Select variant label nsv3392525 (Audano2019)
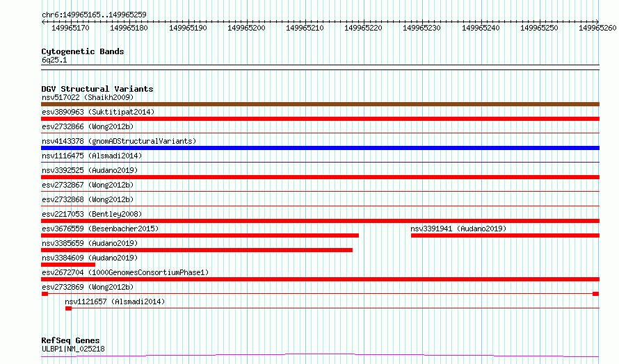 [90, 170]
